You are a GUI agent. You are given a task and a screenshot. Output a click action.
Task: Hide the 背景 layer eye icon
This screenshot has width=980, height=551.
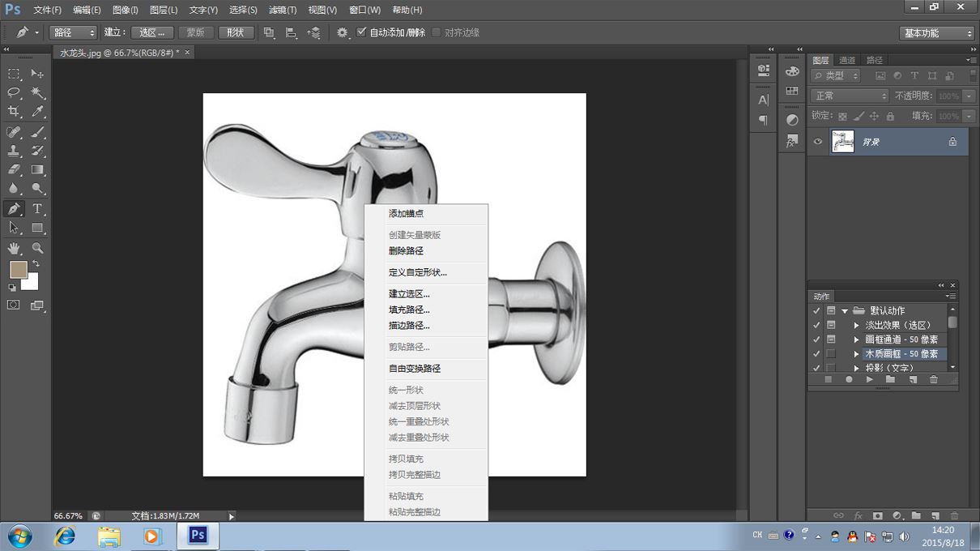818,142
